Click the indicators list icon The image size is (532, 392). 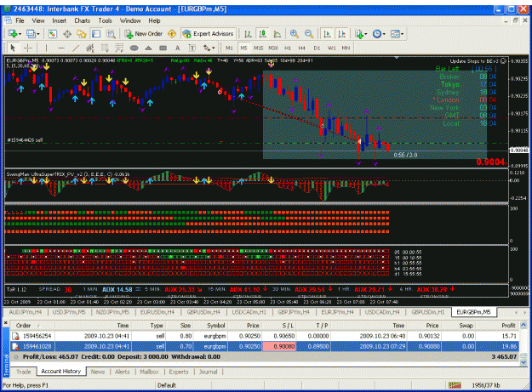click(359, 34)
